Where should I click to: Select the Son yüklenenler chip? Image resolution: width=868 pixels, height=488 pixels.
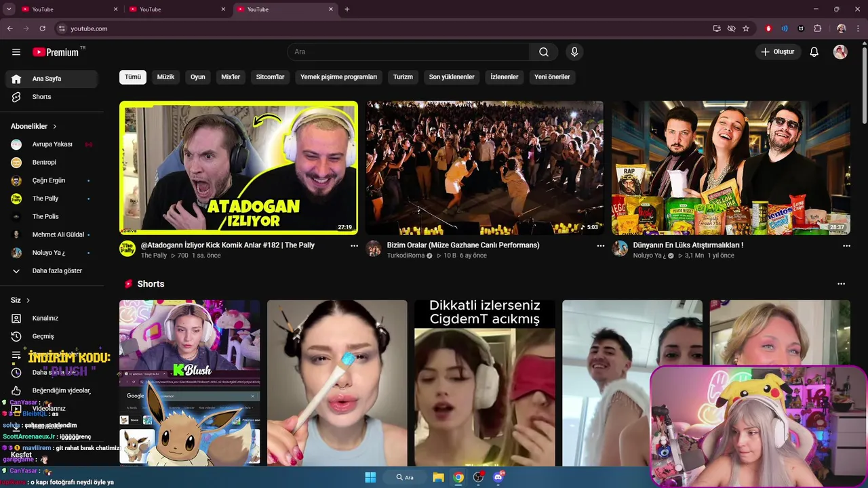pyautogui.click(x=452, y=77)
